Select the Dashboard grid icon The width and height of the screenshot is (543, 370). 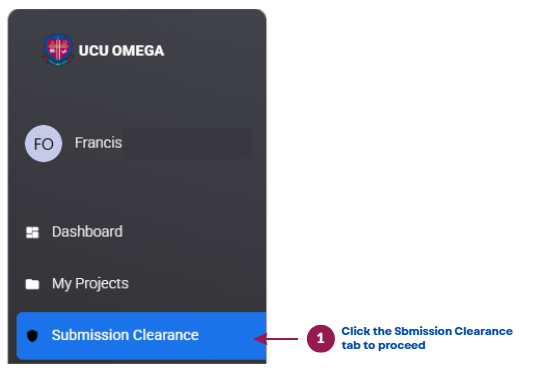click(x=33, y=232)
